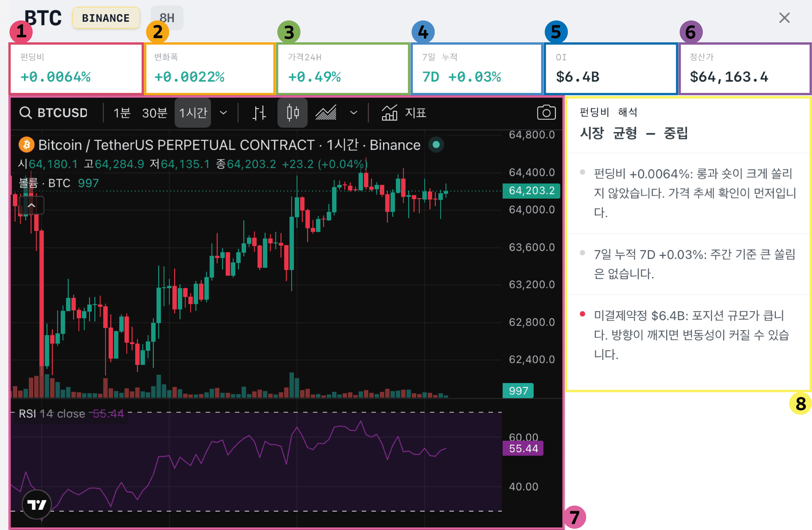812x530 pixels.
Task: Click the 8H funding interval badge
Action: (x=167, y=18)
